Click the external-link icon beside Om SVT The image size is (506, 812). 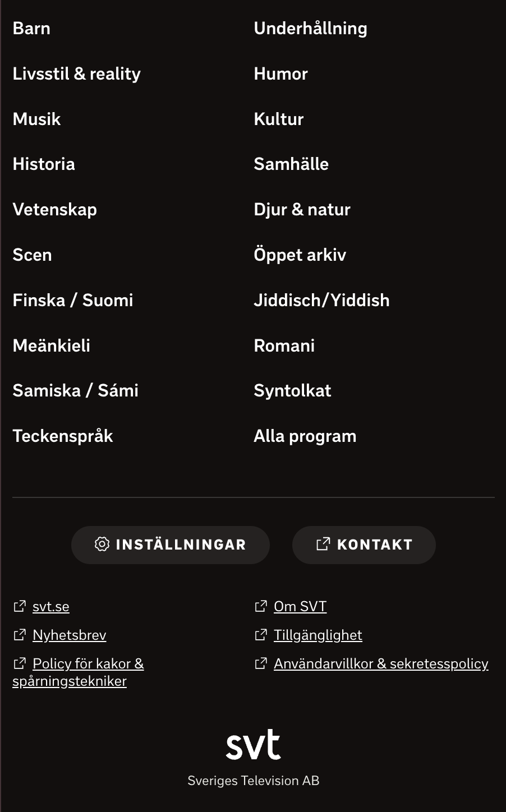(261, 606)
